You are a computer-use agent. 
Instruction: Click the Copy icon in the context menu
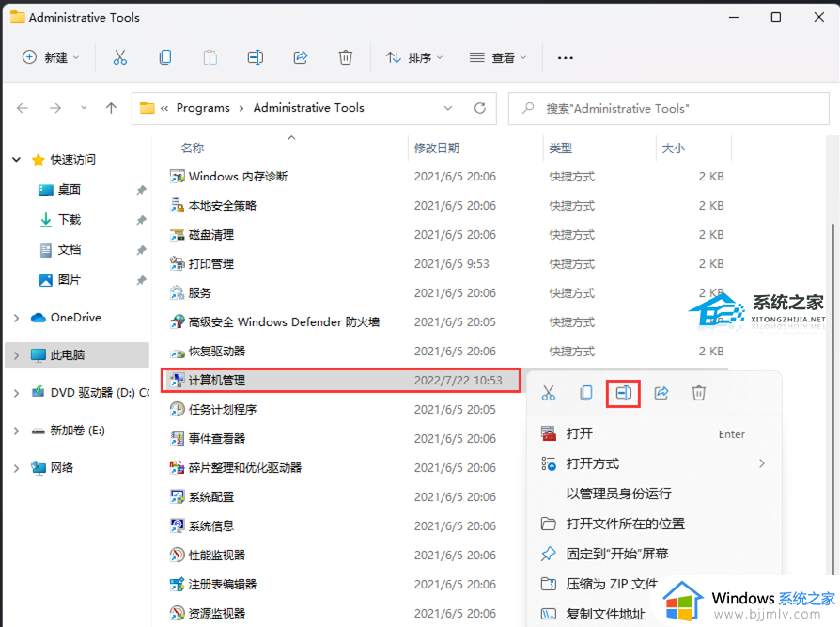(x=586, y=393)
